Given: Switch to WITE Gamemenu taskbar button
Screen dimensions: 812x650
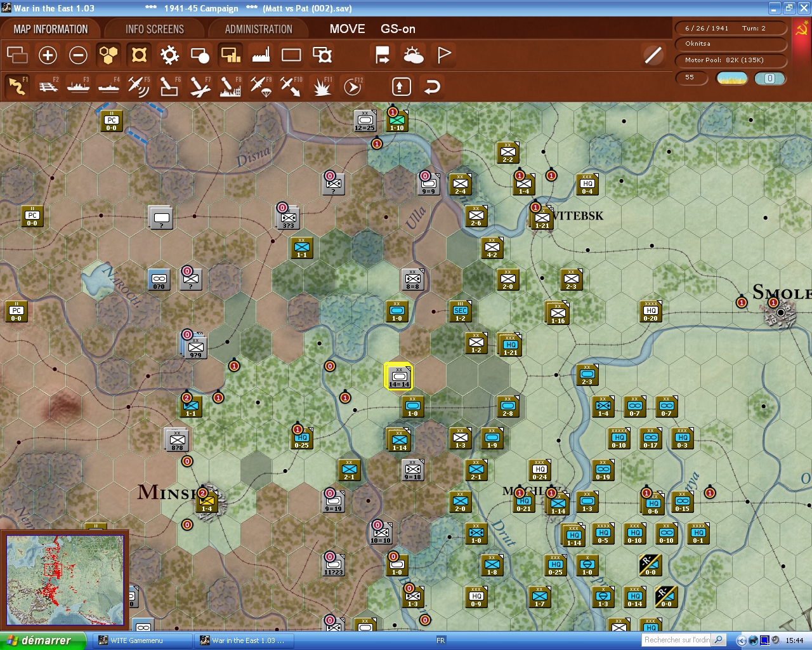Looking at the screenshot, I should click(142, 640).
